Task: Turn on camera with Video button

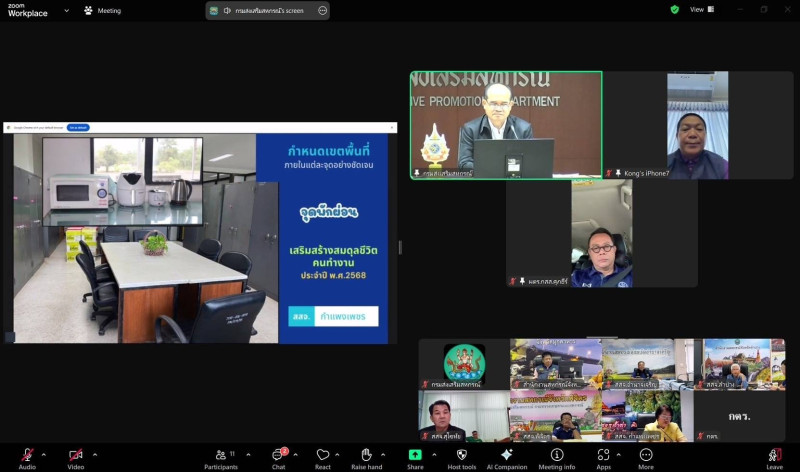Action: 76,455
